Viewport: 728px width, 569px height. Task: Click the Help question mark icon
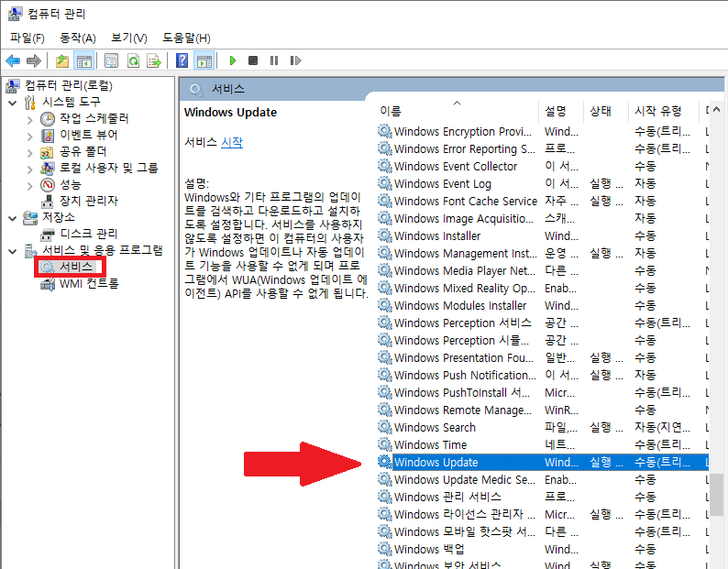tap(182, 60)
